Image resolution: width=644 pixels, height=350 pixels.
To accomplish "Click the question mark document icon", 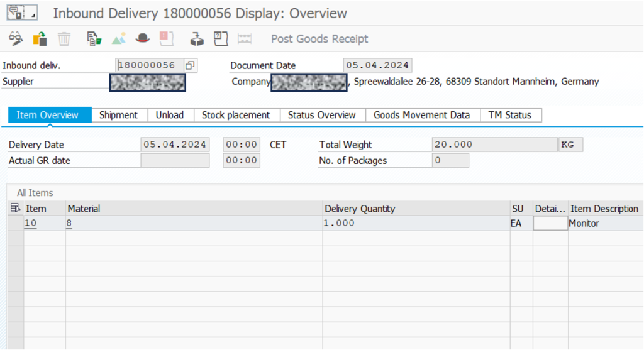I will click(x=221, y=39).
